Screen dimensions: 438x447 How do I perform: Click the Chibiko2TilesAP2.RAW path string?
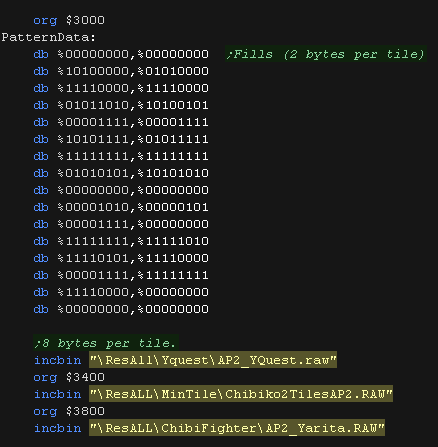pos(241,394)
